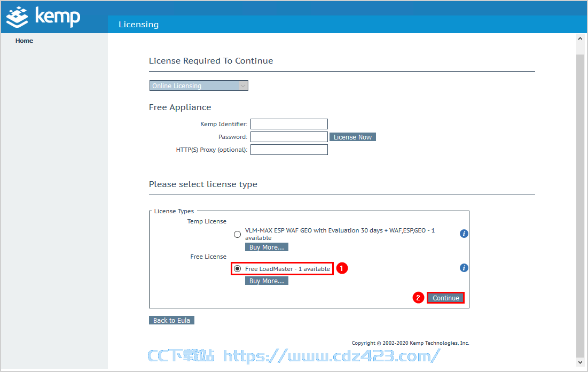
Task: Click the 'Free License' label
Action: (x=208, y=257)
